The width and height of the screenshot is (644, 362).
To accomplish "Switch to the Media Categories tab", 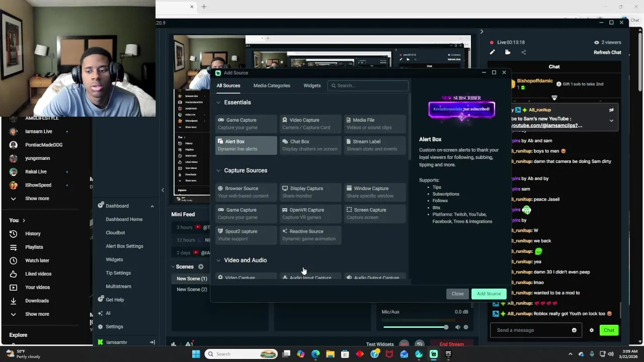I will point(272,85).
